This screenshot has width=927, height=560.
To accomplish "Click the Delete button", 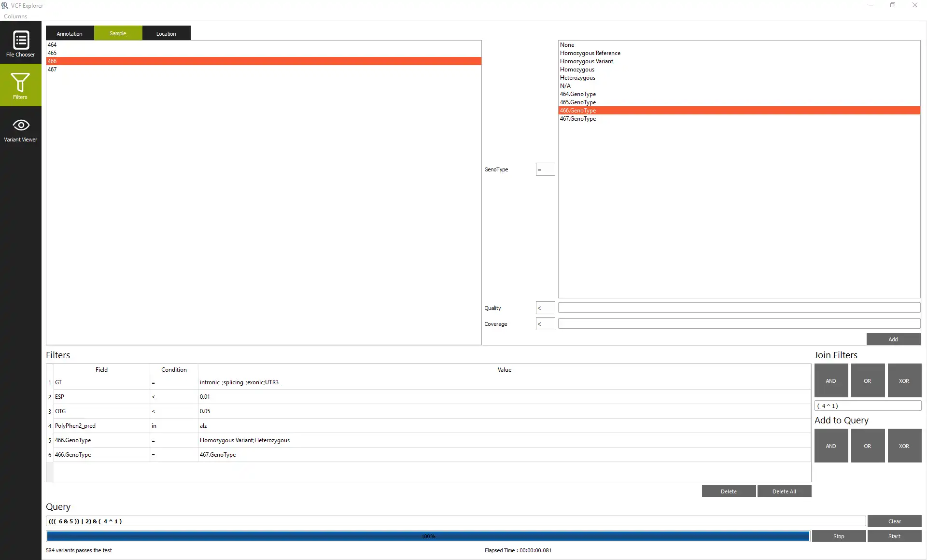I will pyautogui.click(x=729, y=491).
